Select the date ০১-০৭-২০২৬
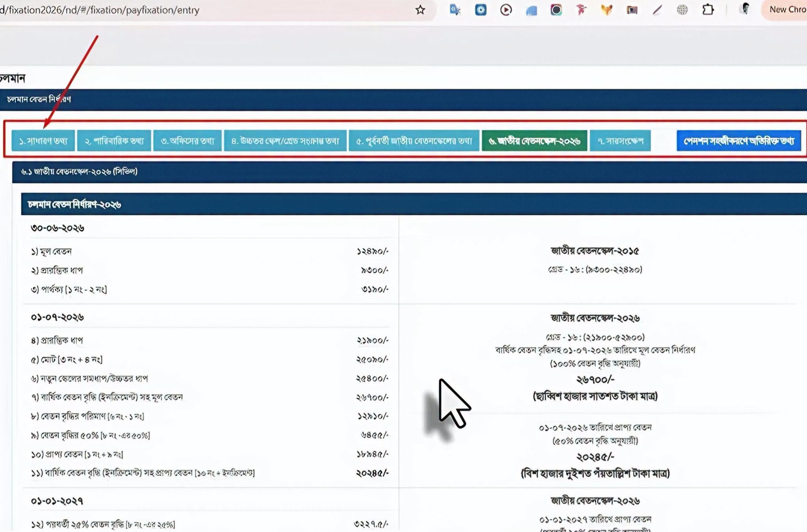 [x=58, y=317]
